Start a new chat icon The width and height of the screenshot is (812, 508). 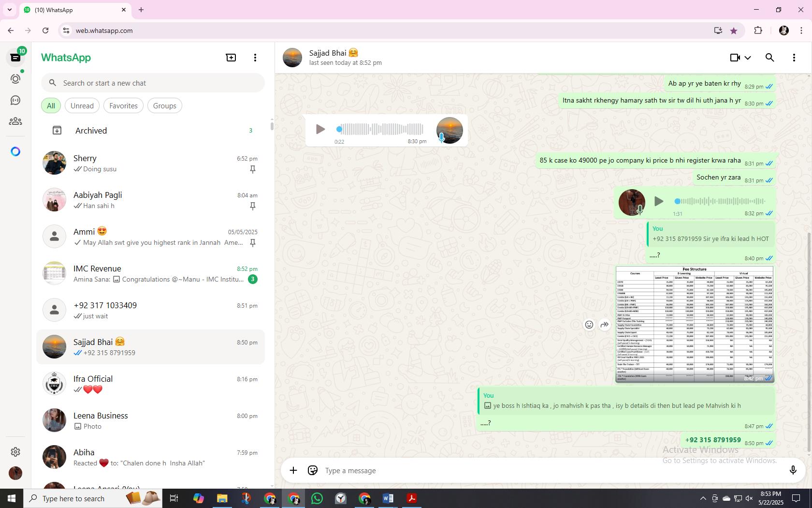(x=231, y=58)
